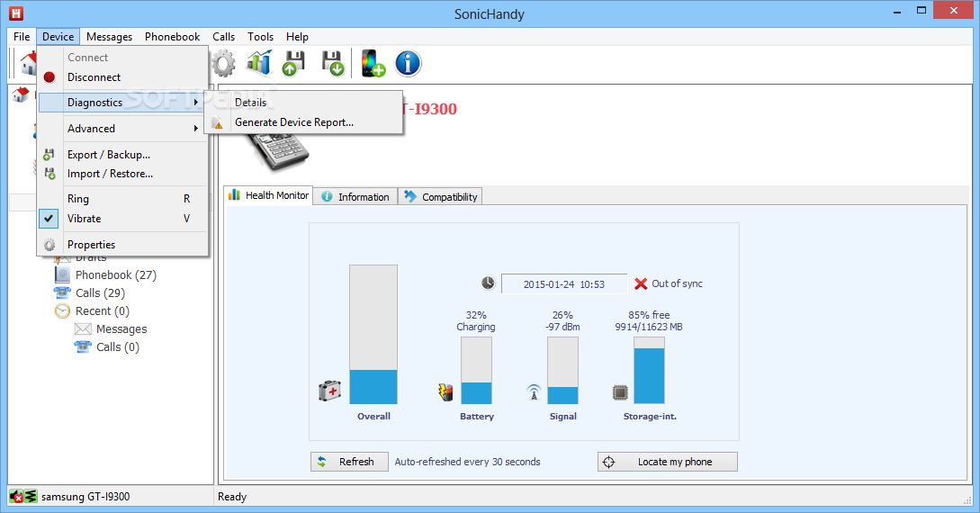Viewport: 980px width, 513px height.
Task: Open the Messages menu
Action: pos(110,37)
